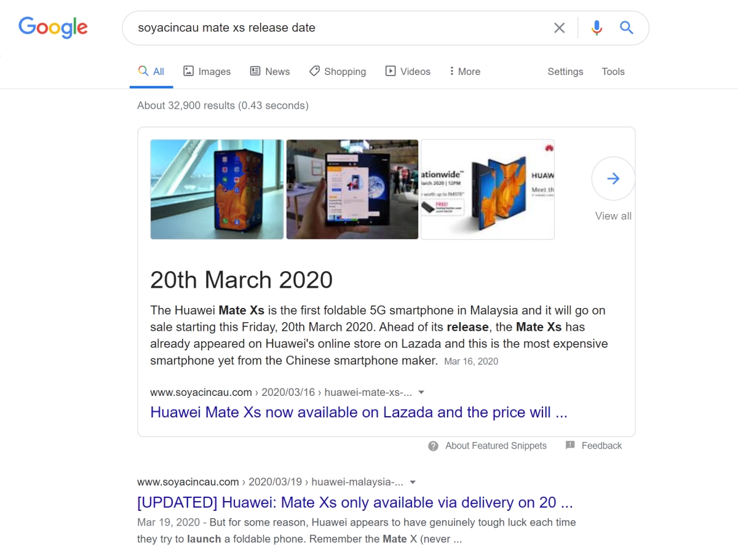This screenshot has height=560, width=738.
Task: Expand second result URL dropdown arrow
Action: tap(413, 482)
